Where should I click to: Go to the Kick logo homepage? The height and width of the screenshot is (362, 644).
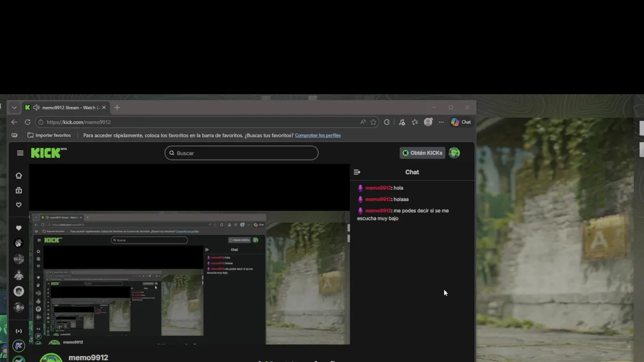(49, 153)
